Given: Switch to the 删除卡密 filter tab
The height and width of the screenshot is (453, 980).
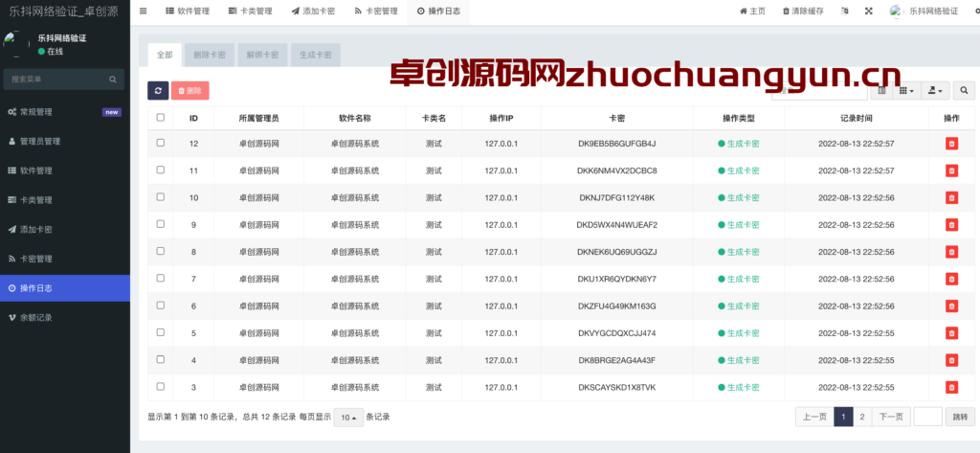Looking at the screenshot, I should coord(210,55).
